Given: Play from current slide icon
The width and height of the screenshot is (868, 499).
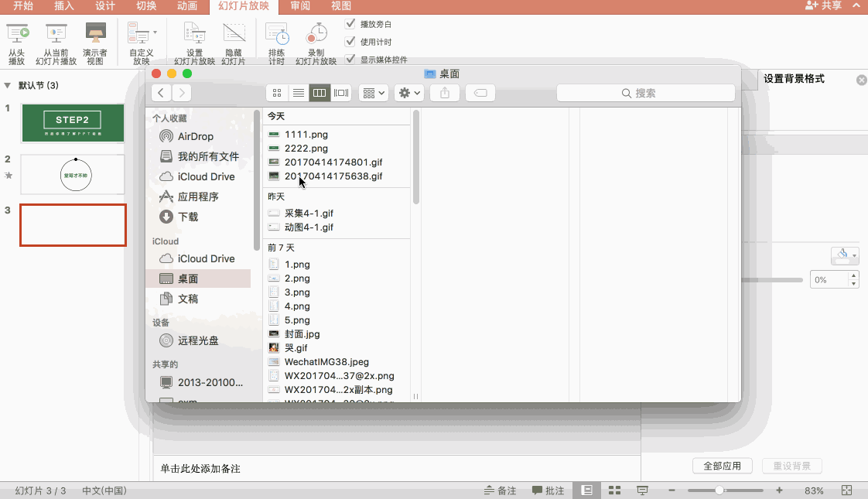Looking at the screenshot, I should tap(56, 34).
